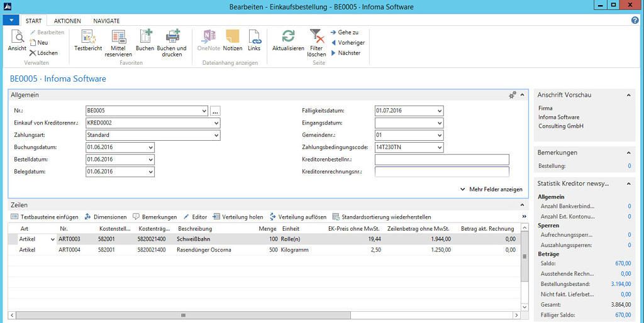Open the line Editor
This screenshot has width=644, height=323.
coord(195,217)
